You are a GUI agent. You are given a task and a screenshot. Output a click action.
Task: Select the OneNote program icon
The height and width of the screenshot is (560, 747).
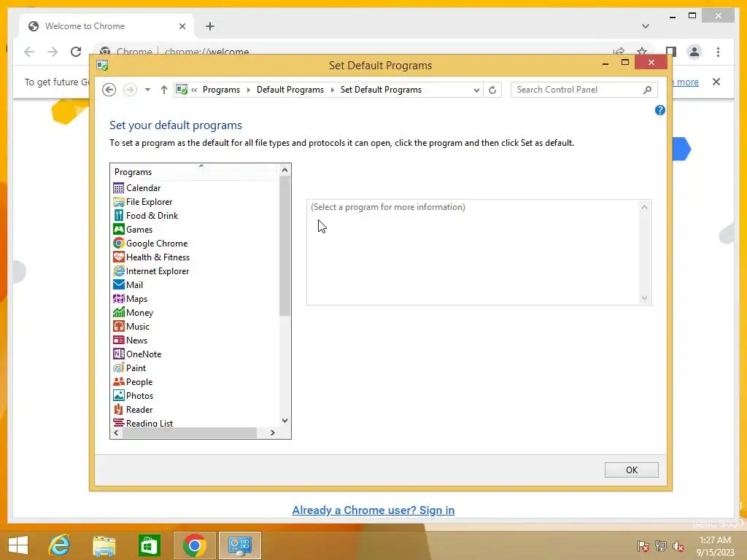coord(119,354)
